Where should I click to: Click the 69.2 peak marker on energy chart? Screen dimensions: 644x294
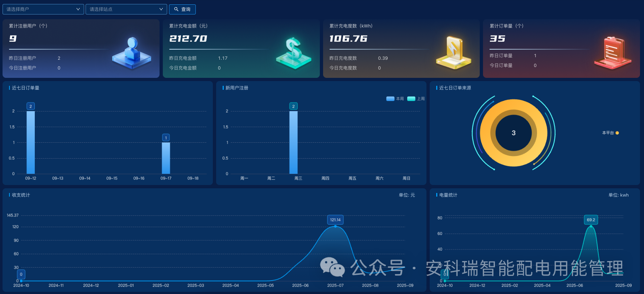tap(591, 226)
